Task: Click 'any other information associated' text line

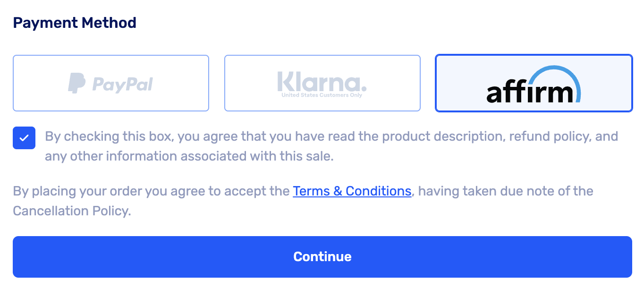Action: (x=189, y=156)
